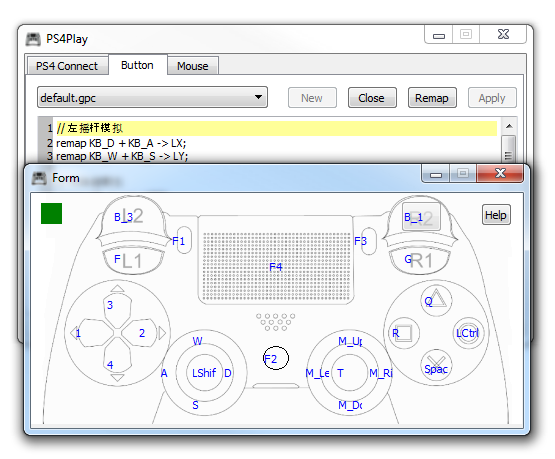This screenshot has height=459, width=555.
Task: Click left stick left mapped A
Action: pos(164,373)
